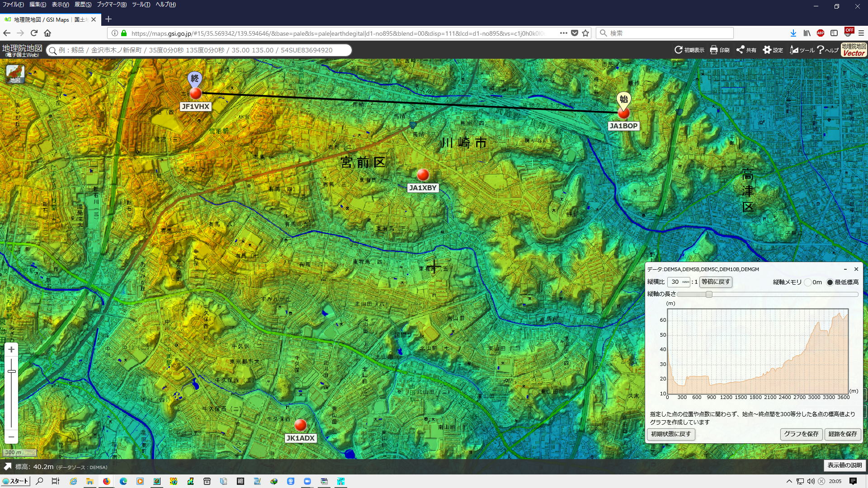Open the ツール tools menu
Image resolution: width=868 pixels, height=488 pixels.
[x=802, y=50]
